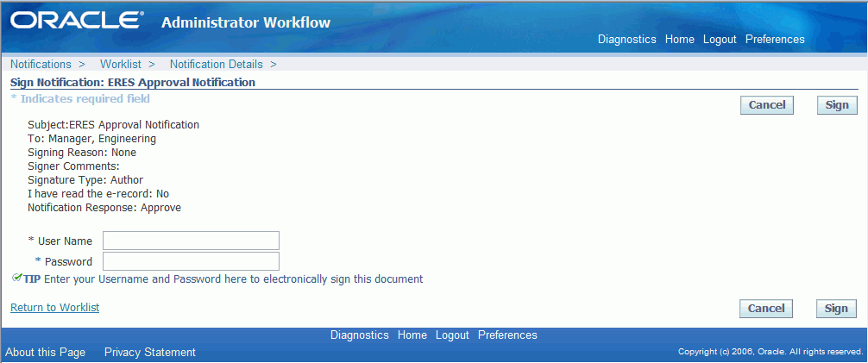This screenshot has width=868, height=363.
Task: Open Preferences in the footer bar
Action: point(507,335)
